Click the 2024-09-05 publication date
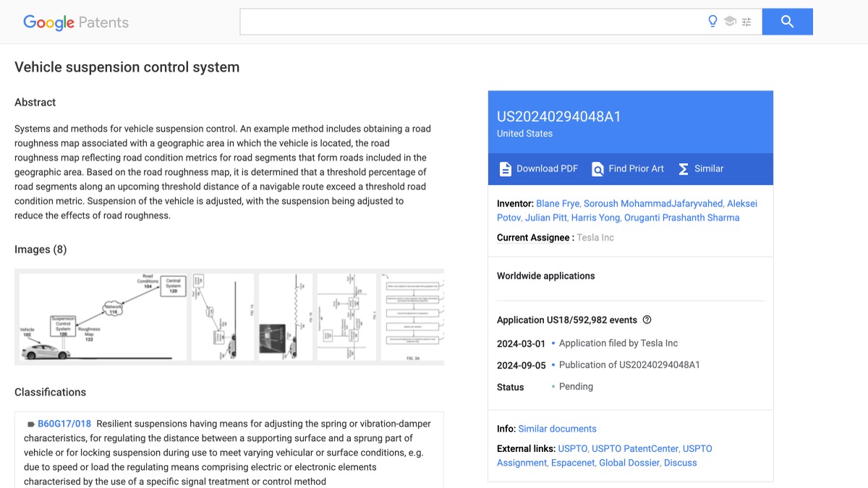The height and width of the screenshot is (488, 868). (x=519, y=364)
